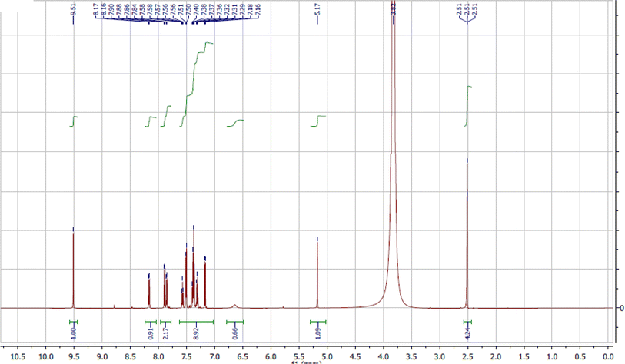Select the 7.84 peak label

click(x=135, y=9)
